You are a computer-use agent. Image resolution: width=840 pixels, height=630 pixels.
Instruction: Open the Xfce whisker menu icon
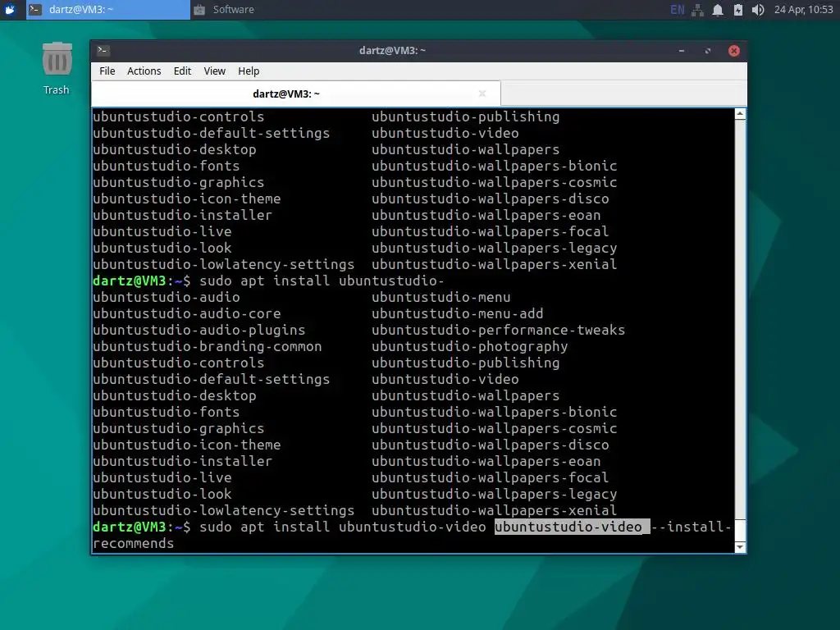(x=10, y=10)
